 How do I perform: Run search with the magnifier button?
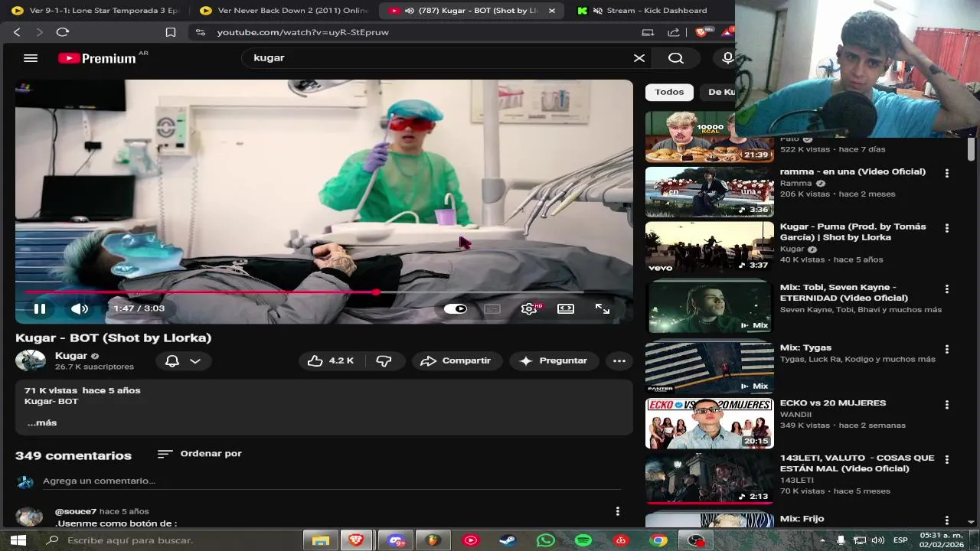(x=676, y=58)
